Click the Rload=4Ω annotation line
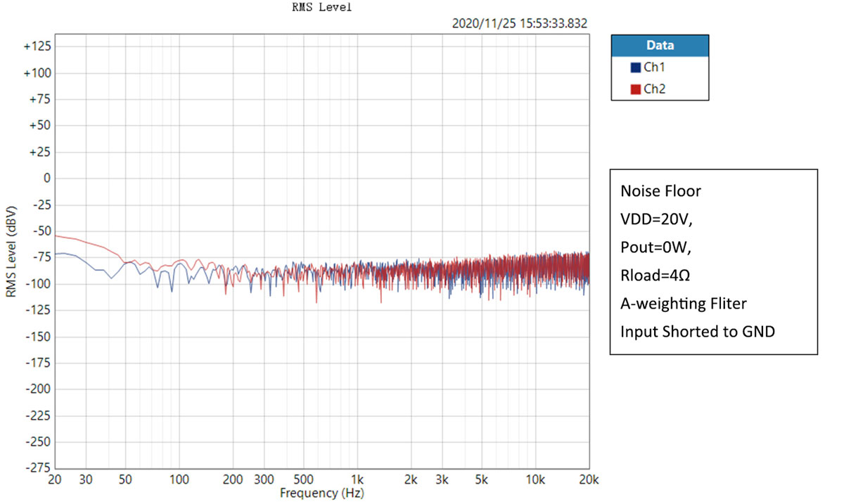Viewport: 844px width, 504px height. [655, 276]
